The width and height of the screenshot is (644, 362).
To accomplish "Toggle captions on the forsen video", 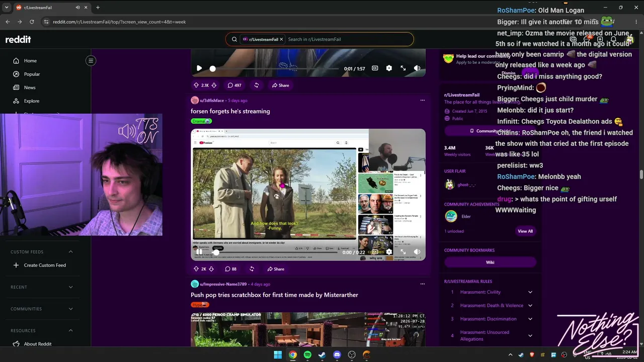I will [x=375, y=252].
